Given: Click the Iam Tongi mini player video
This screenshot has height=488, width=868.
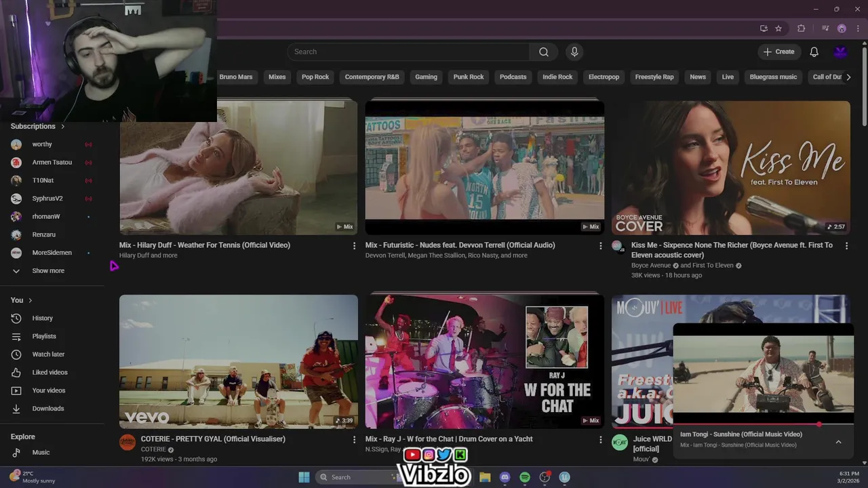Looking at the screenshot, I should 764,374.
